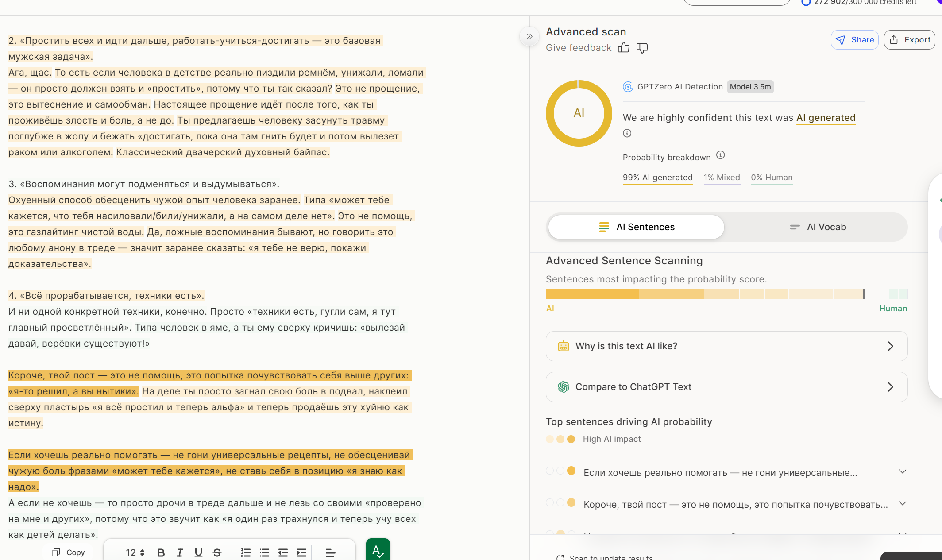Open info icon next to Probability breakdown
This screenshot has width=942, height=560.
click(x=721, y=155)
